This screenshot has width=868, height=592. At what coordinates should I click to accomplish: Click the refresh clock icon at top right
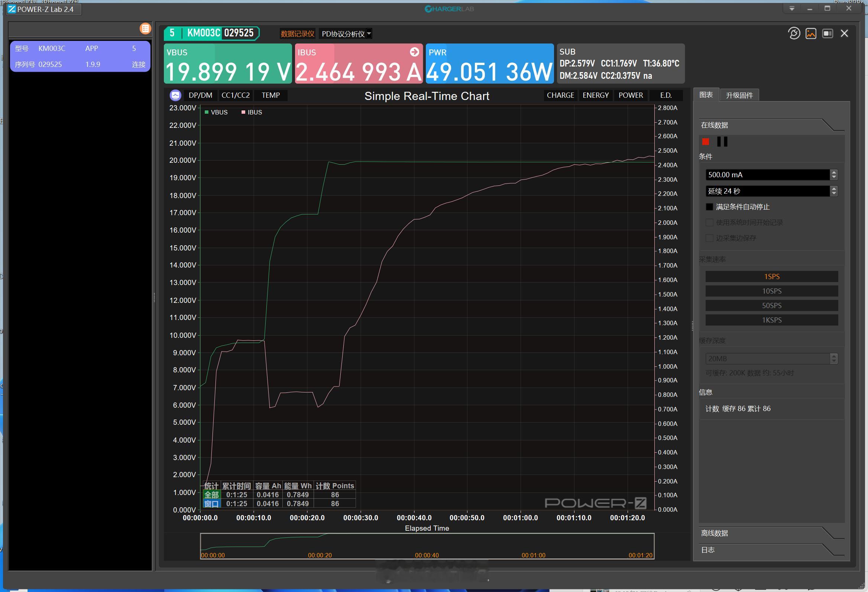point(794,33)
